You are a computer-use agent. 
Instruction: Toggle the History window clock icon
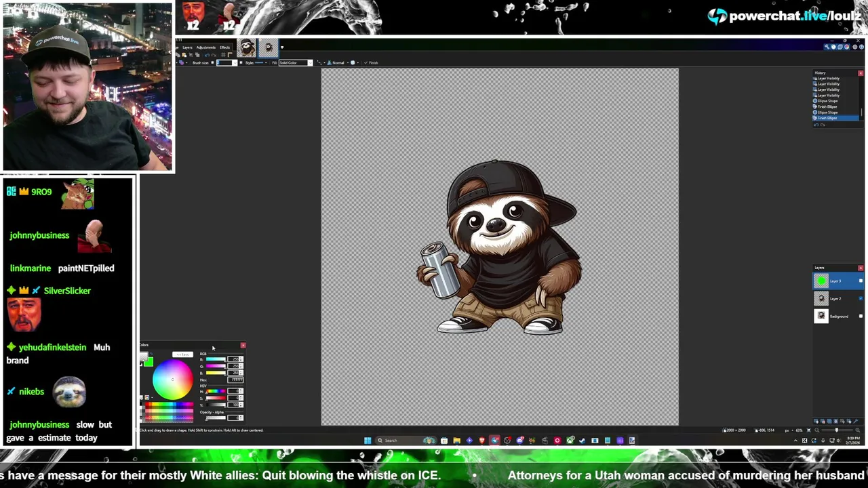pos(833,47)
